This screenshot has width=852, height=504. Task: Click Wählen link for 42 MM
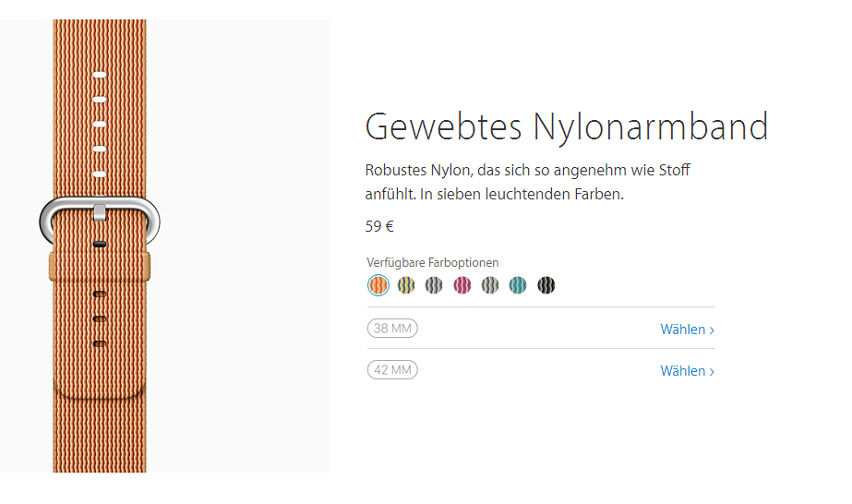pos(688,371)
